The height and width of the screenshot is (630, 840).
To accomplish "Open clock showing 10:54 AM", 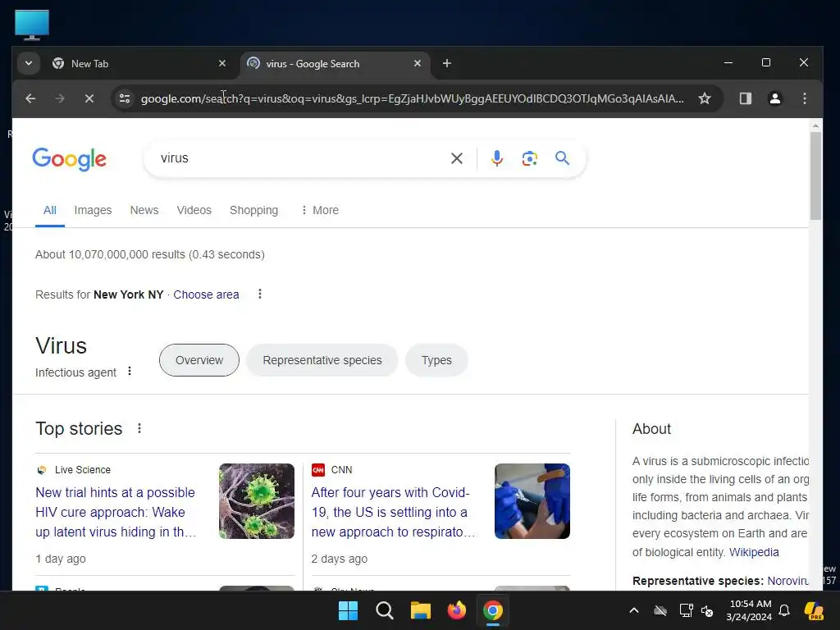I will click(x=750, y=610).
